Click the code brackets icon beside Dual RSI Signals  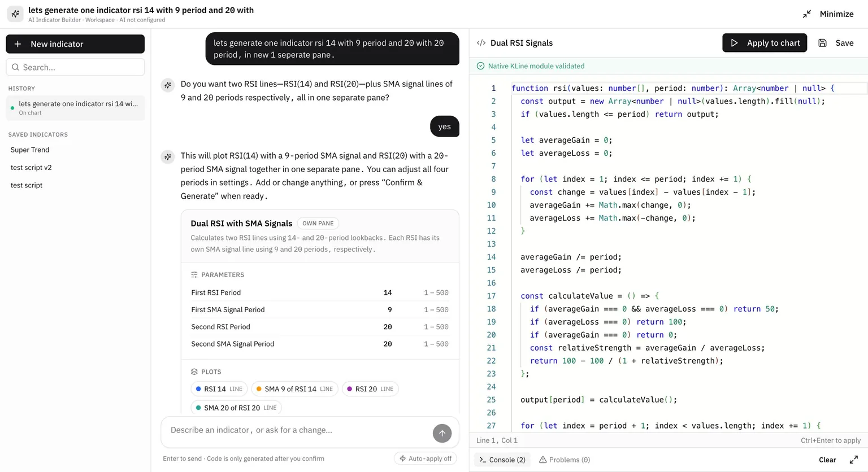481,43
